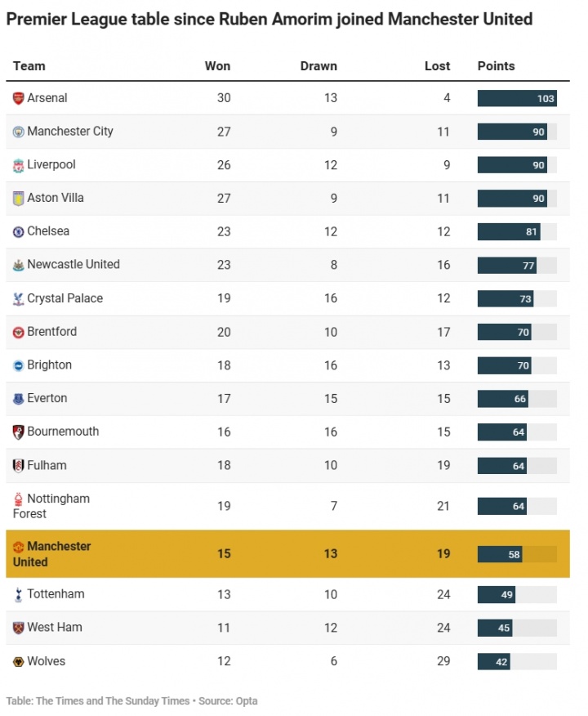Click the Team column header
The height and width of the screenshot is (716, 588).
29,66
